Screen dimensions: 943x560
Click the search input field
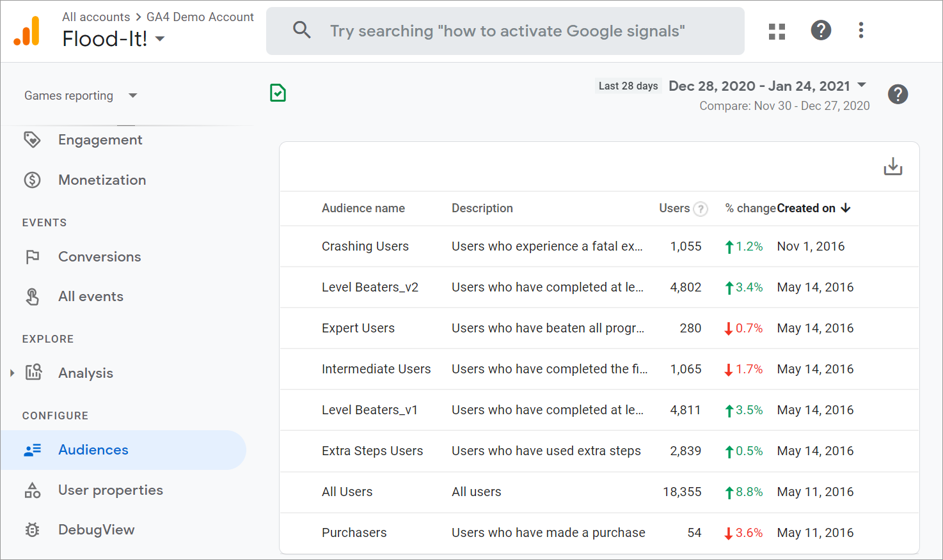pos(505,31)
